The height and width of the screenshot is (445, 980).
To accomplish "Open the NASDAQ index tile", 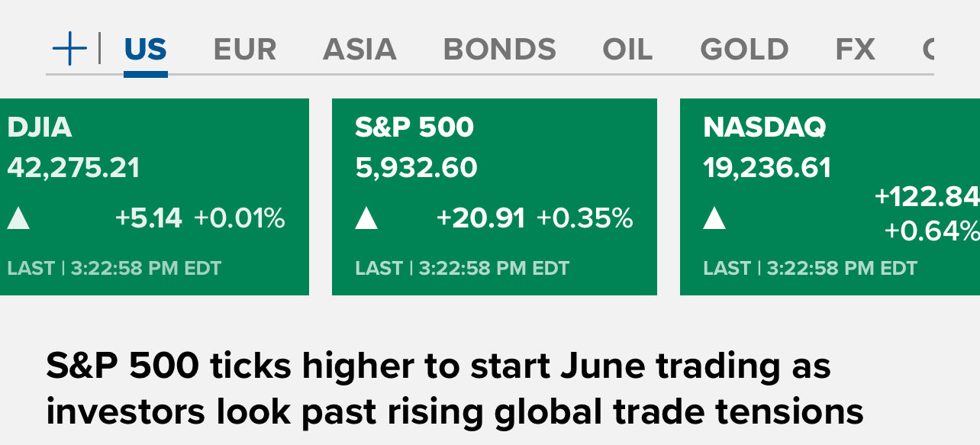I will coord(830,197).
